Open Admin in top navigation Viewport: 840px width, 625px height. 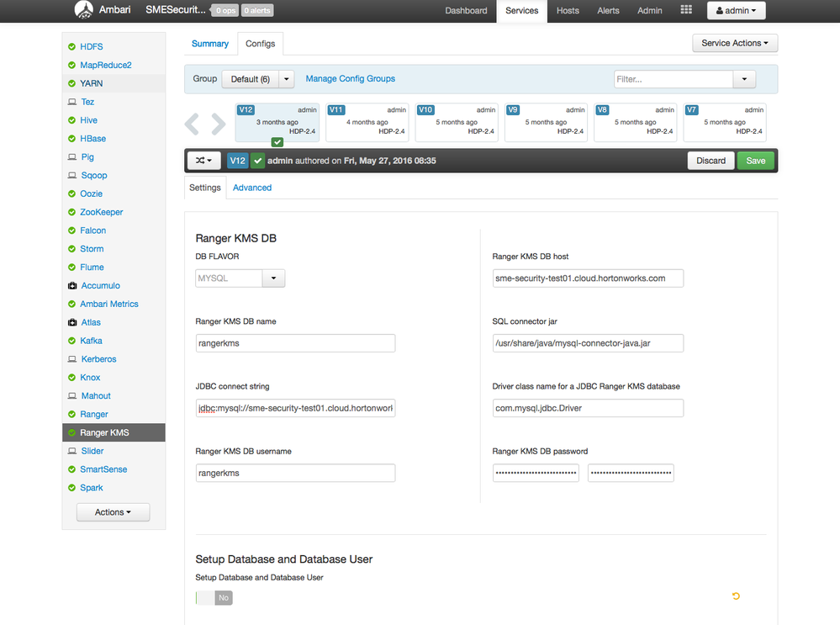point(649,10)
